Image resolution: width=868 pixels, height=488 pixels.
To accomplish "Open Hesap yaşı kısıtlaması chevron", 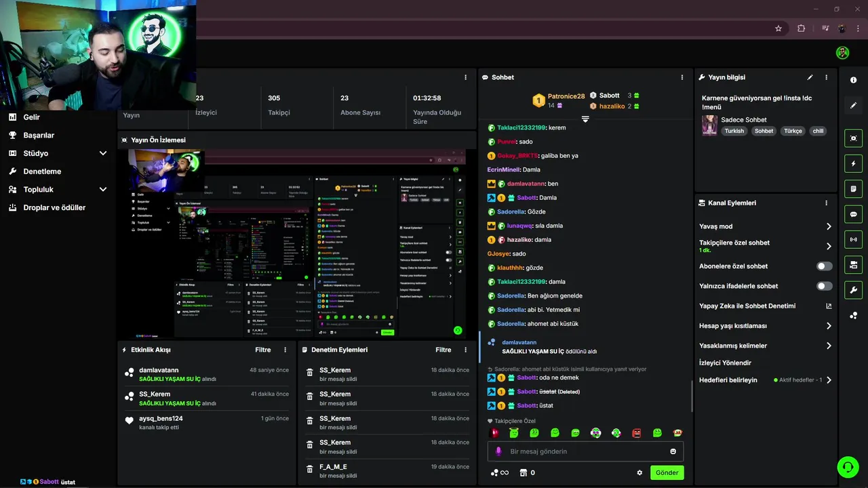I will point(829,326).
